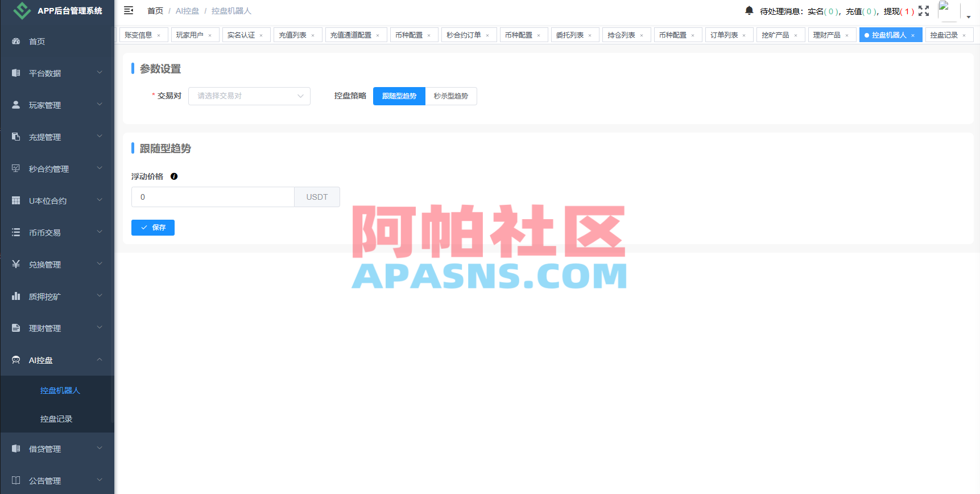Expand the 平台数据 chevron
Screen dimensions: 980x494
(x=100, y=72)
